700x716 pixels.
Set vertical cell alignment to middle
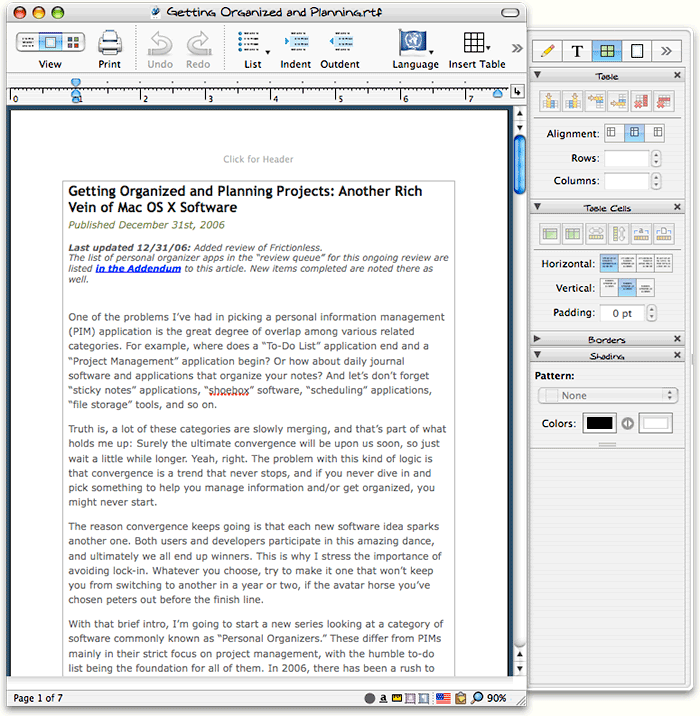(x=627, y=288)
